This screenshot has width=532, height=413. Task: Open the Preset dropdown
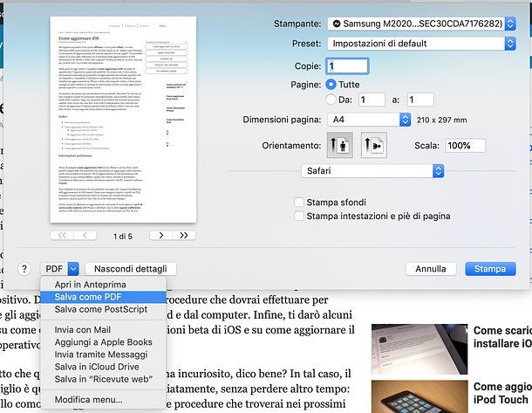click(x=422, y=44)
